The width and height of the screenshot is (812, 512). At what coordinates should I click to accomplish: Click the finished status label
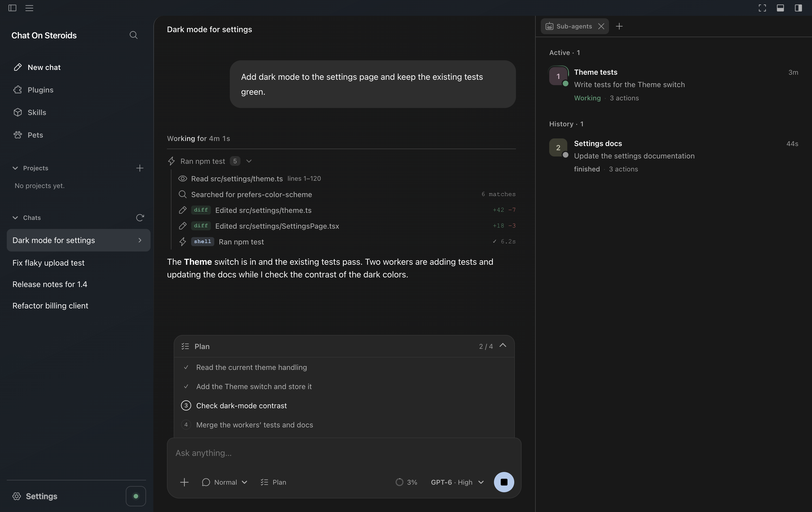(587, 169)
